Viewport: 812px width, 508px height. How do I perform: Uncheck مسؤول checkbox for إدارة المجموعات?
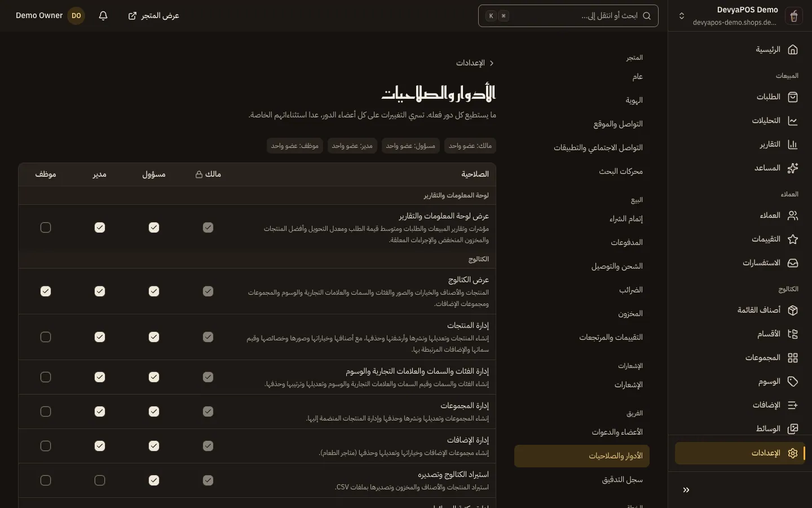[x=154, y=411]
